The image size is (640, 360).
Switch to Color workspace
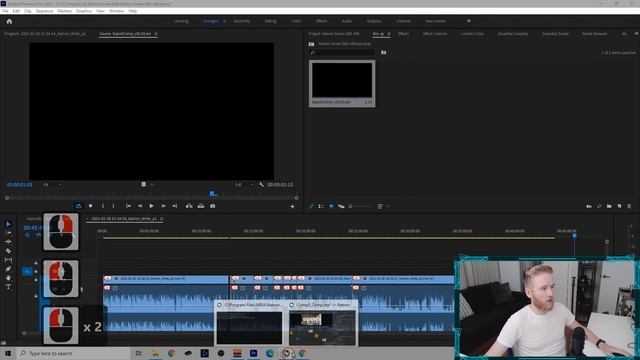[296, 21]
